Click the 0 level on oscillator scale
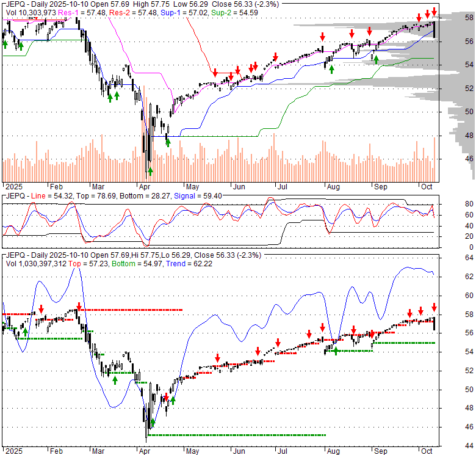 tap(471, 247)
